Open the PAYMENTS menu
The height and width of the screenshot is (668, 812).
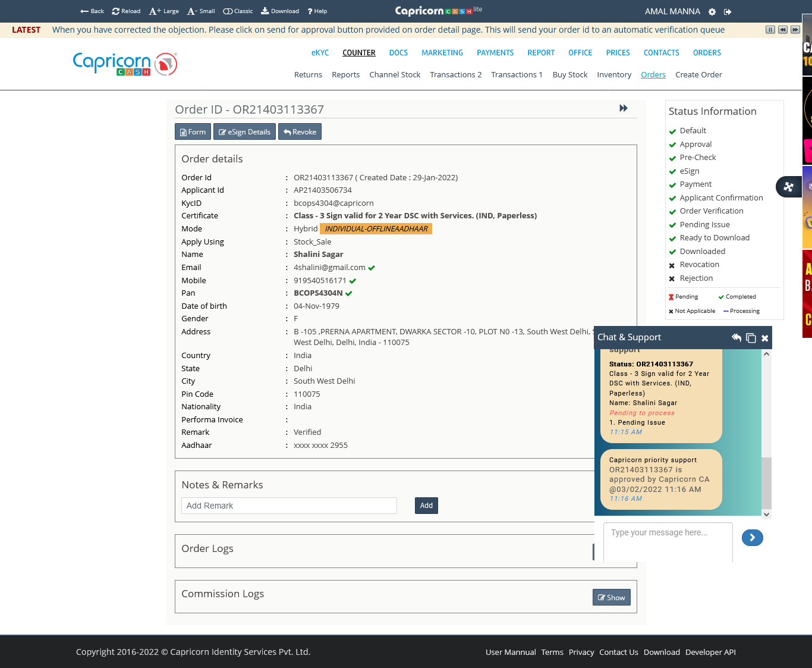[x=495, y=53]
